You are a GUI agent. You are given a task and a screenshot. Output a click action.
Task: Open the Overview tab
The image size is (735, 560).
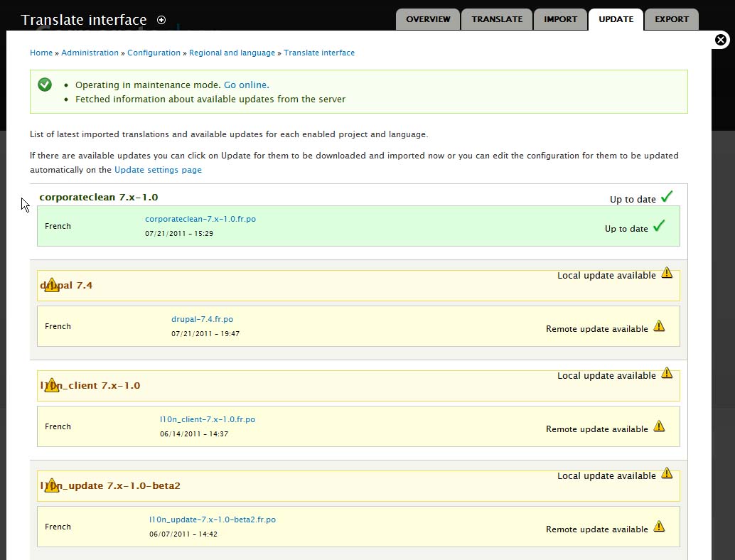pyautogui.click(x=428, y=19)
